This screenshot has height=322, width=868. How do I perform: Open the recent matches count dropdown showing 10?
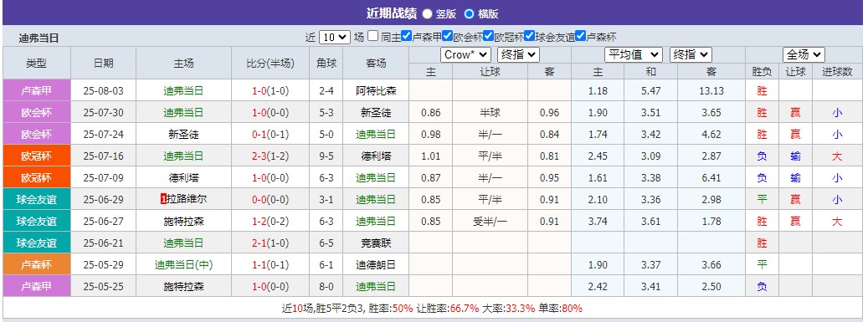click(335, 37)
